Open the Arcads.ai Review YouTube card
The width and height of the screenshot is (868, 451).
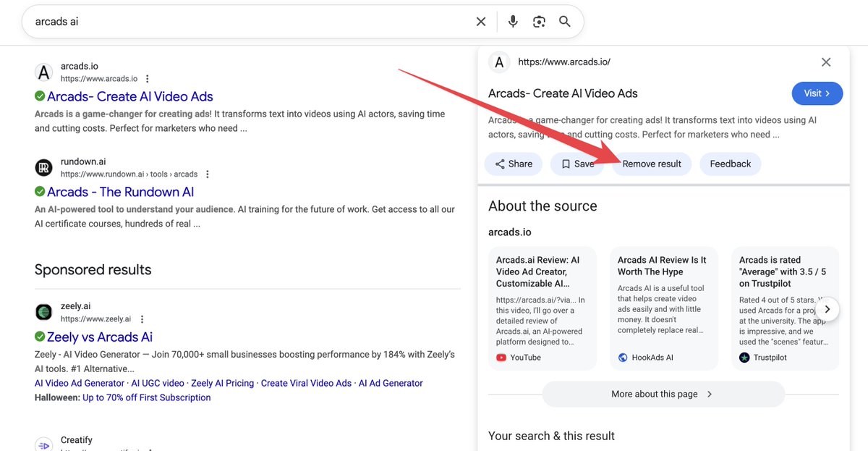[x=542, y=308]
